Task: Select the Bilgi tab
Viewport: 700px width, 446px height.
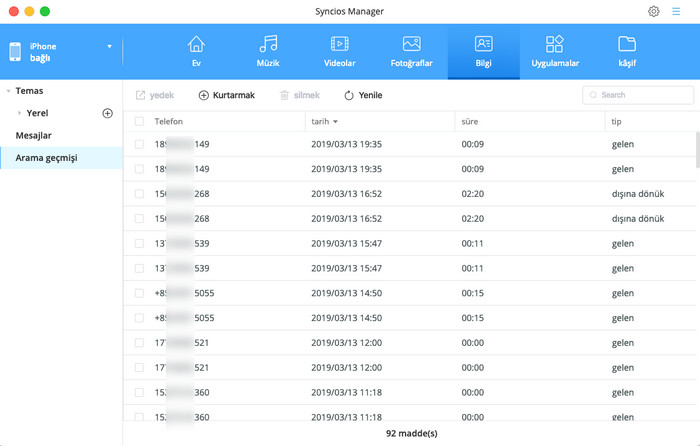Action: (x=483, y=51)
